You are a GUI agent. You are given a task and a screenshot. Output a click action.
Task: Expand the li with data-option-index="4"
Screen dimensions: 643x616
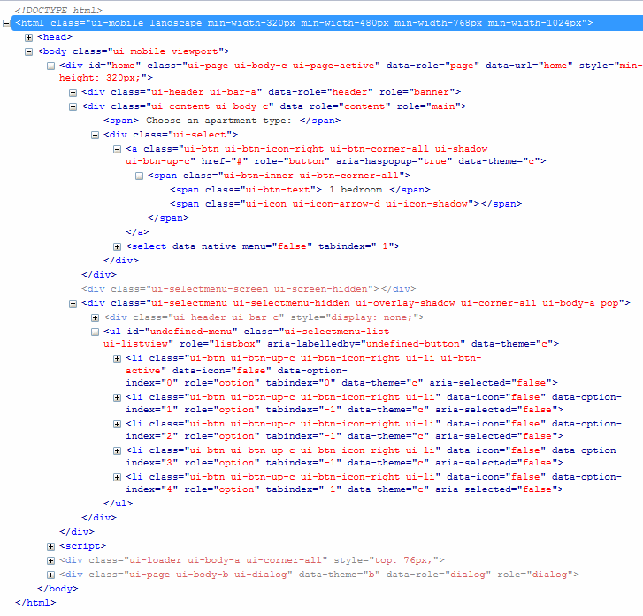(117, 477)
